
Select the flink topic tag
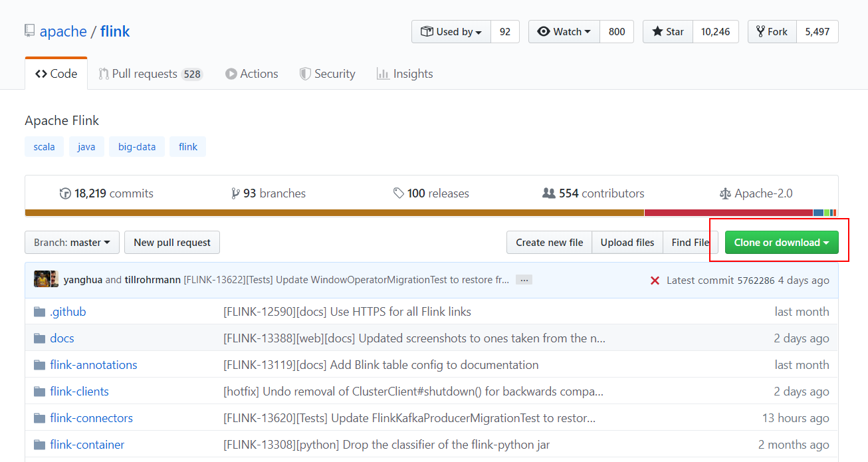(188, 147)
